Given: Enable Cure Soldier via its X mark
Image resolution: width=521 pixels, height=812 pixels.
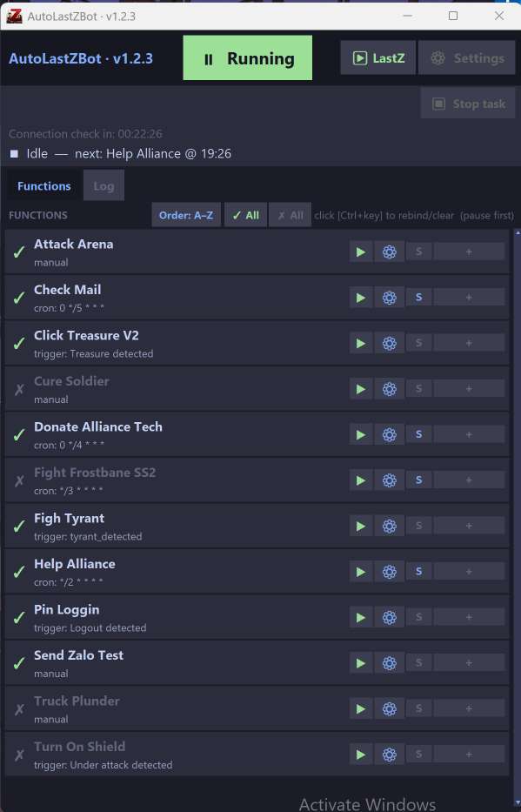Looking at the screenshot, I should click(x=19, y=389).
